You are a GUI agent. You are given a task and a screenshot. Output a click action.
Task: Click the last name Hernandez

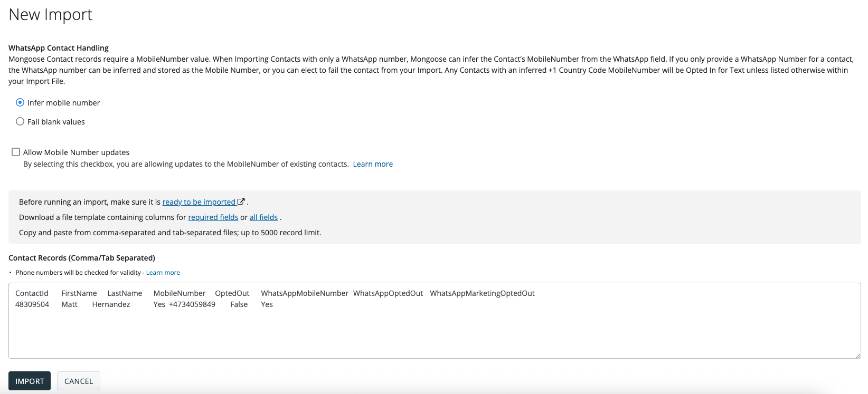[111, 304]
